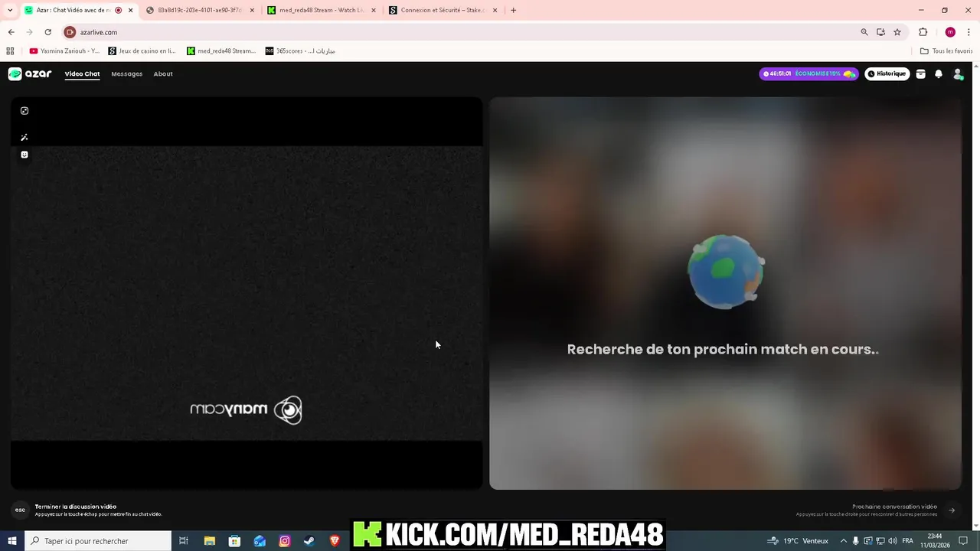This screenshot has height=551, width=980.
Task: Switch to Connexion et Sécurité Stake tab
Action: coord(443,10)
